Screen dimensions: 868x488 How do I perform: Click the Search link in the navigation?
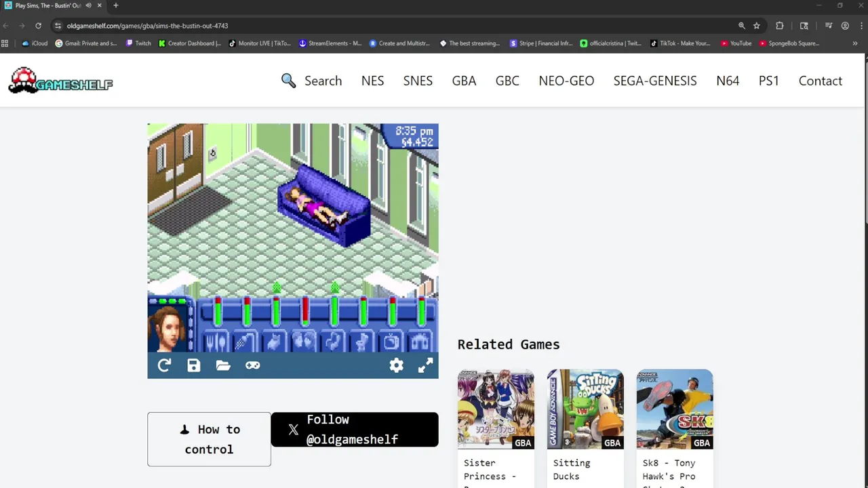tap(323, 81)
